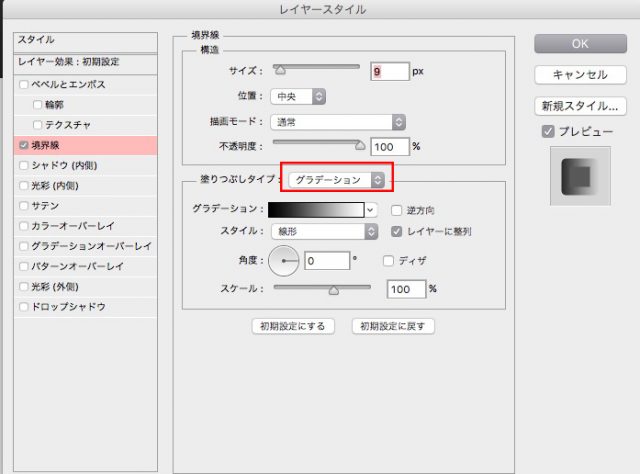Screen dimensions: 640x474
Task: Enable the ディザ checkbox
Action: 390,260
